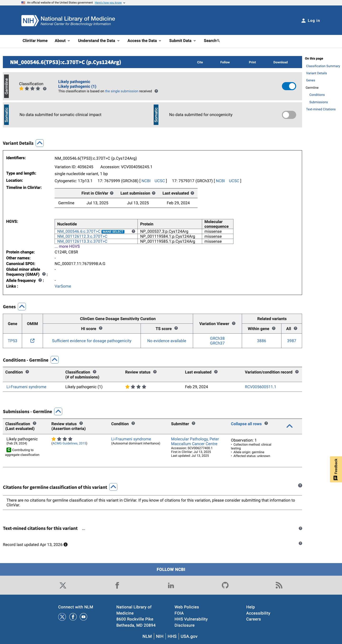Screen dimensions: 342x644
Task: Open GRCh38 Variation Viewer link
Action: tap(217, 338)
